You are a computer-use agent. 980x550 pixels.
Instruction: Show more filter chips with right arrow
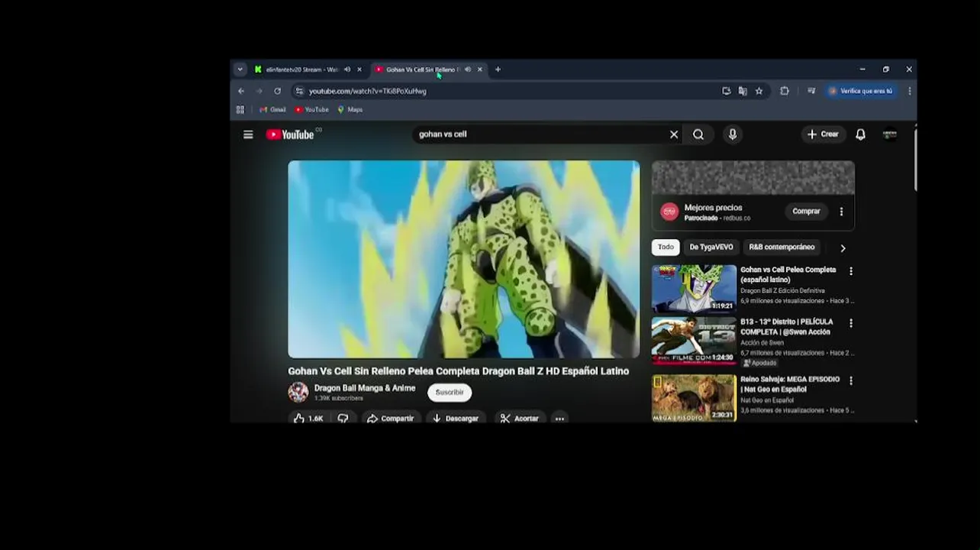click(843, 247)
